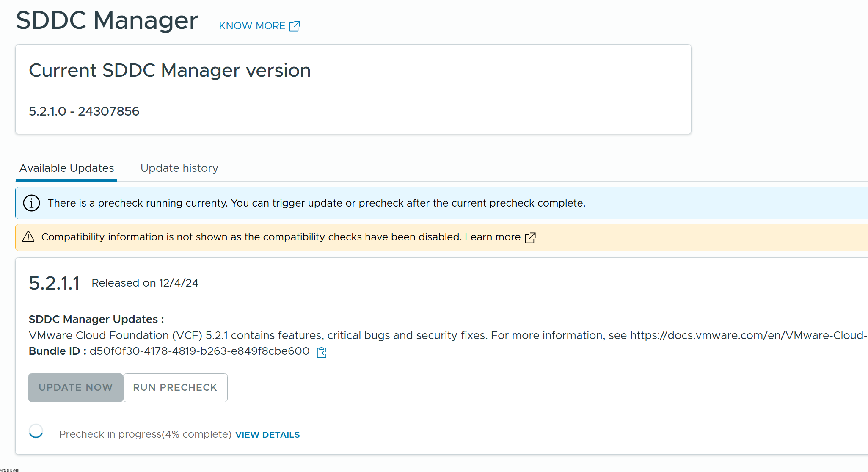Click the info icon in precheck banner

click(x=31, y=203)
